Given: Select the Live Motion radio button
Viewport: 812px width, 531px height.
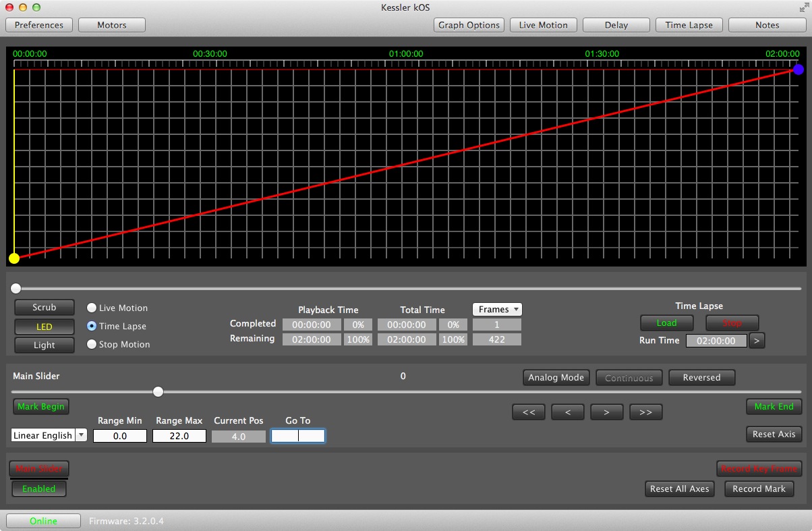Looking at the screenshot, I should pos(92,308).
